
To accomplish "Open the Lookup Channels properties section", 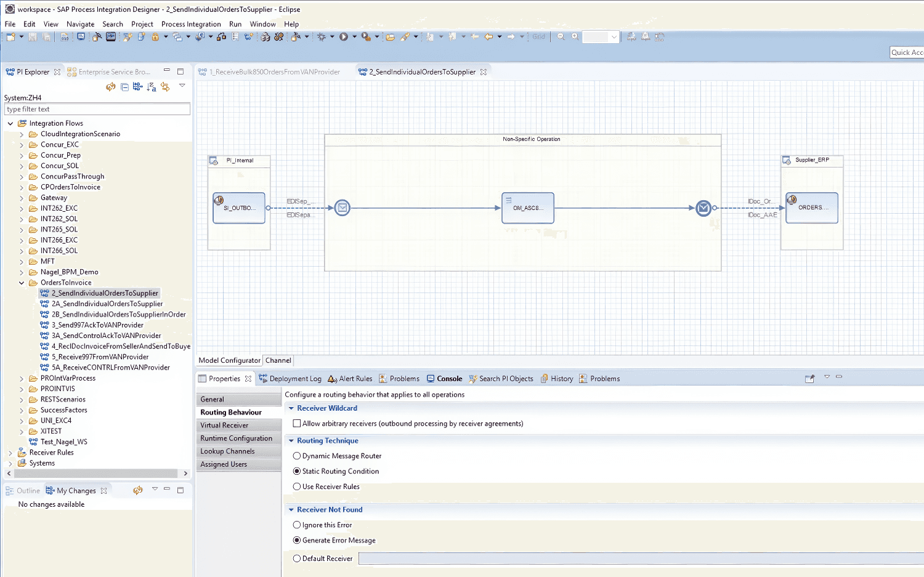I will [239, 451].
